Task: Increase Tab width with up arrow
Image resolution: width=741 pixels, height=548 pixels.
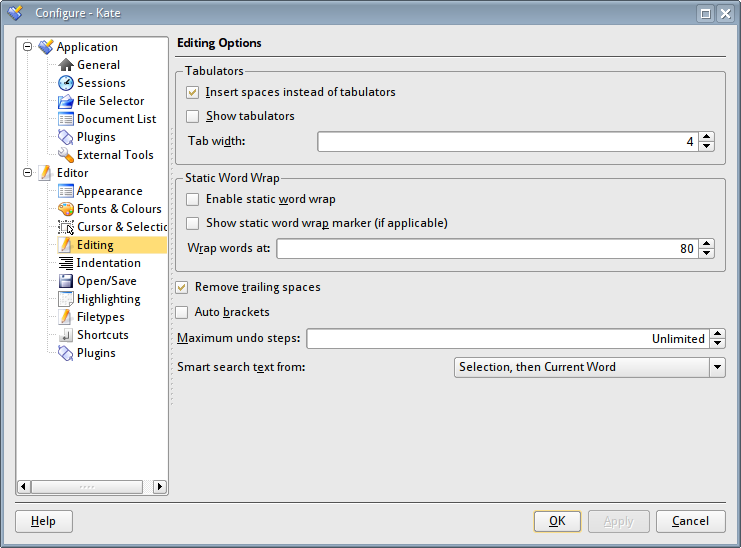Action: [x=707, y=137]
